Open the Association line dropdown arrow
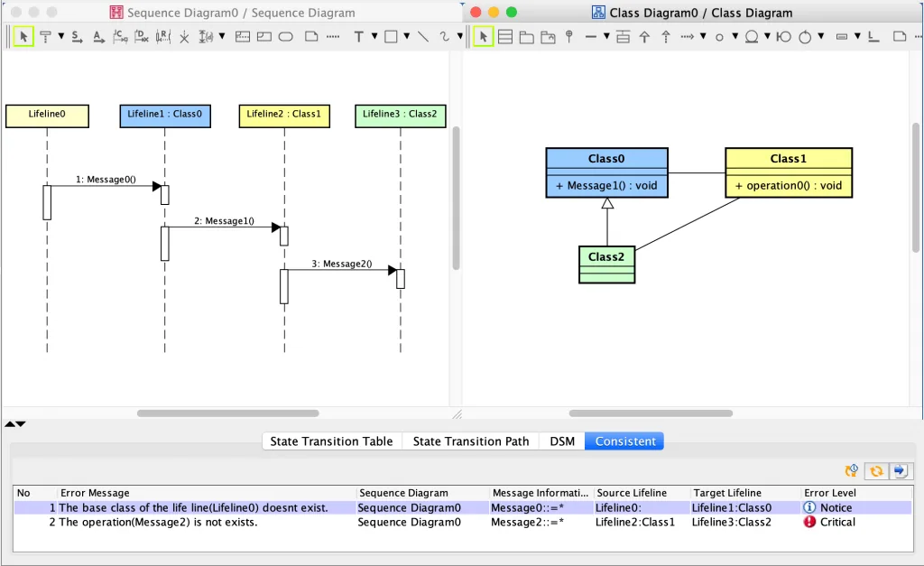 [x=605, y=36]
